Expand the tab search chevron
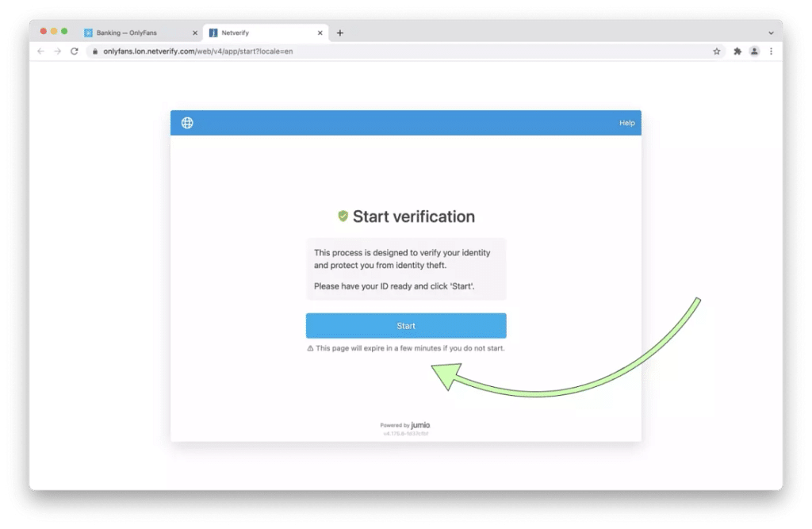Image resolution: width=812 pixels, height=529 pixels. [x=772, y=33]
